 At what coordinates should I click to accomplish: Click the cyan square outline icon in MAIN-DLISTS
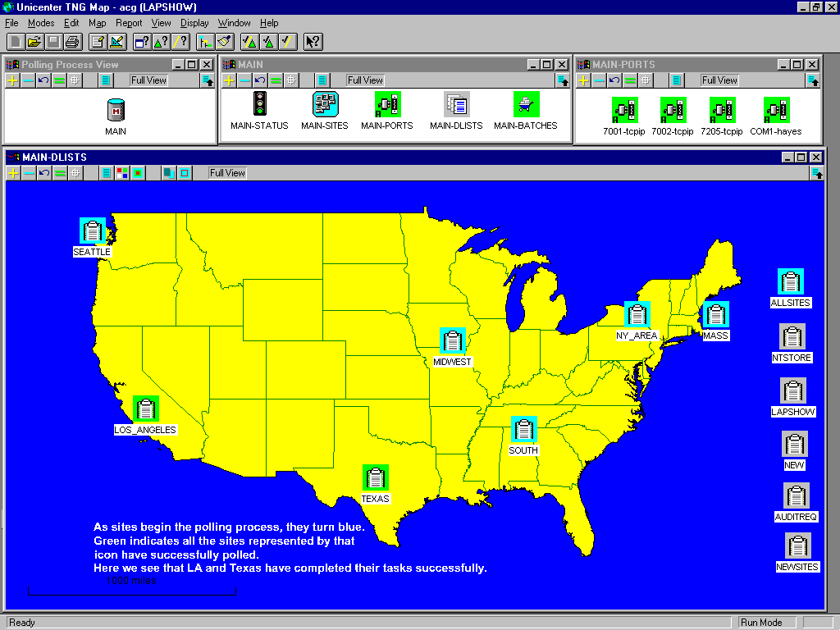[x=185, y=173]
